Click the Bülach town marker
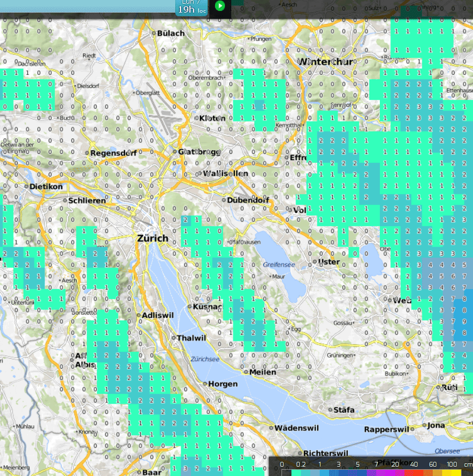This screenshot has height=476, width=473. click(154, 34)
